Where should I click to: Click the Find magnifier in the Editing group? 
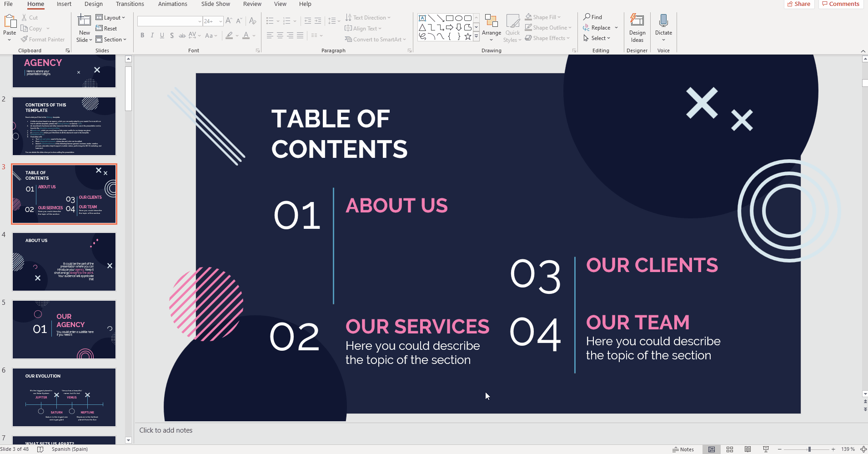(x=587, y=17)
